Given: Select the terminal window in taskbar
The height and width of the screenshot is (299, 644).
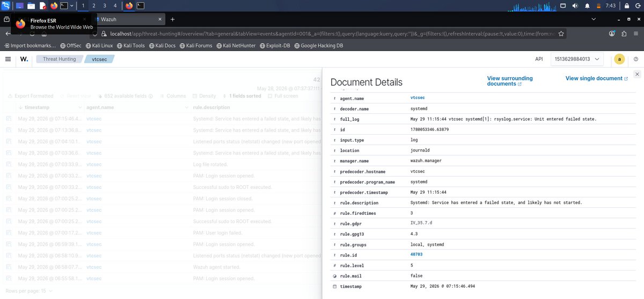Looking at the screenshot, I should [x=140, y=6].
